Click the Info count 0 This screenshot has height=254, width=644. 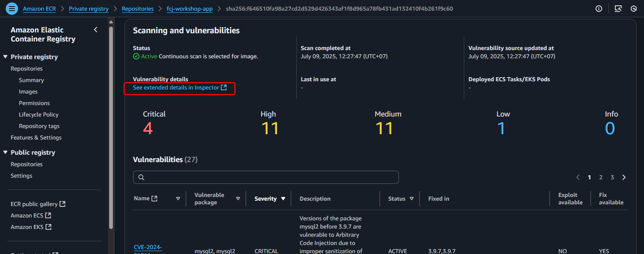tap(610, 128)
